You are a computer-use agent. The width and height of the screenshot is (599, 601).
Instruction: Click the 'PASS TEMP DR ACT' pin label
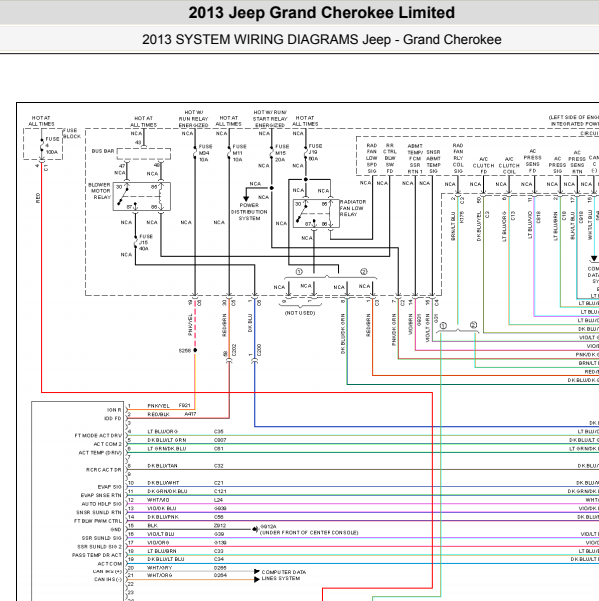click(97, 555)
